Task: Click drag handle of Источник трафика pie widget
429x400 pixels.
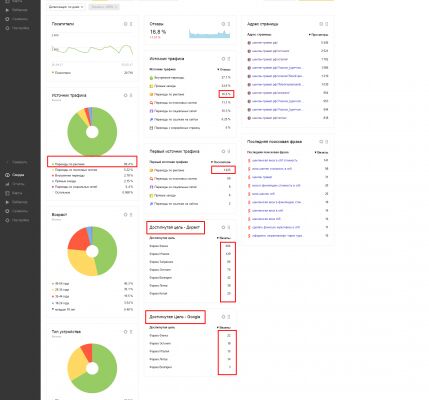Action: coord(131,95)
